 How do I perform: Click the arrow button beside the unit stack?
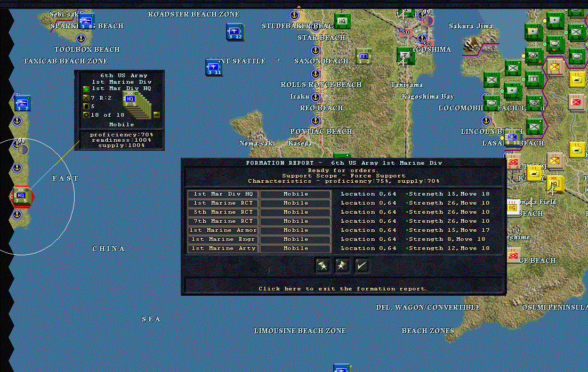click(157, 115)
